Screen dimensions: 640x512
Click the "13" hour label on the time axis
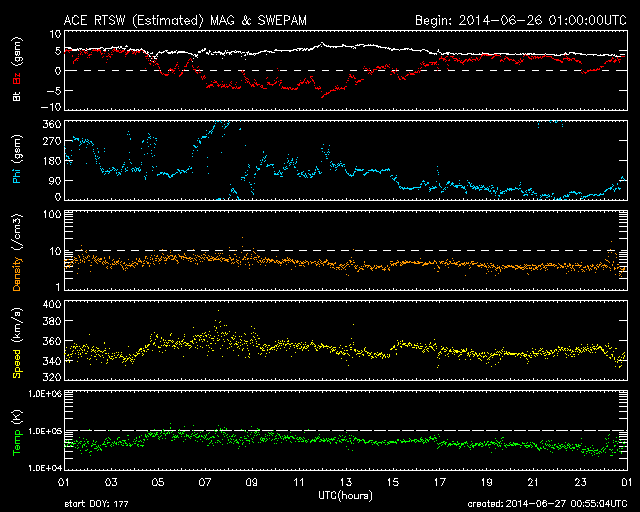pyautogui.click(x=345, y=483)
